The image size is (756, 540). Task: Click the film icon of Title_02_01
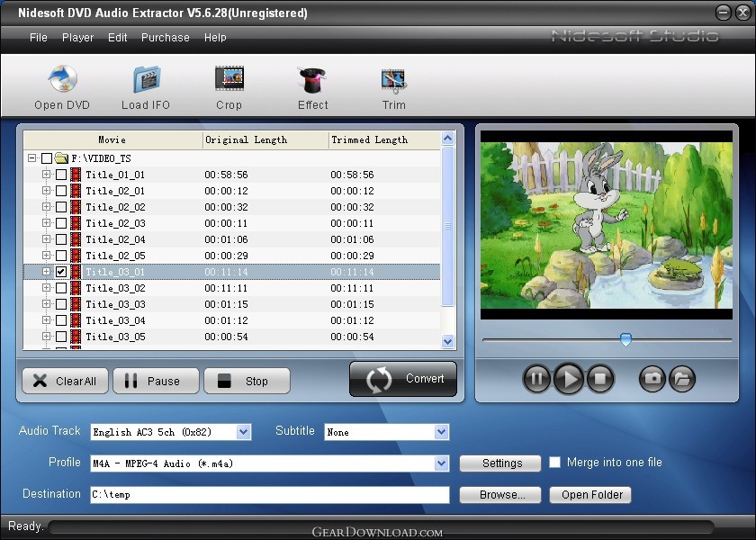tap(76, 191)
